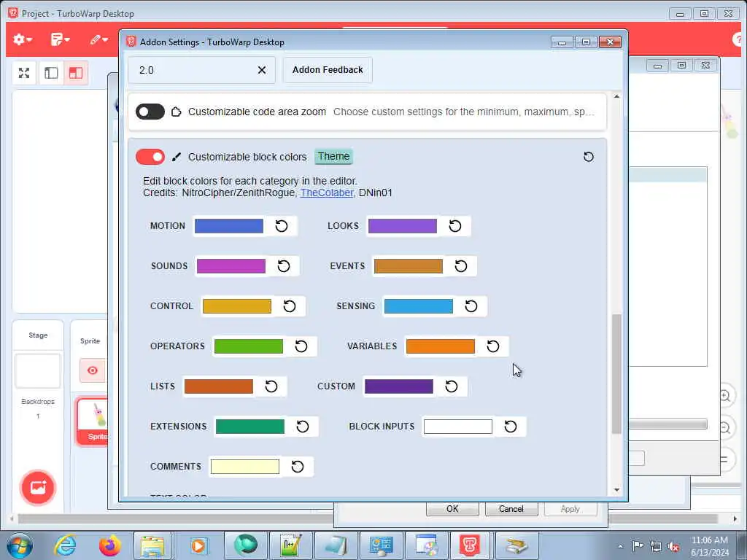Reset the Motion color

pyautogui.click(x=282, y=226)
